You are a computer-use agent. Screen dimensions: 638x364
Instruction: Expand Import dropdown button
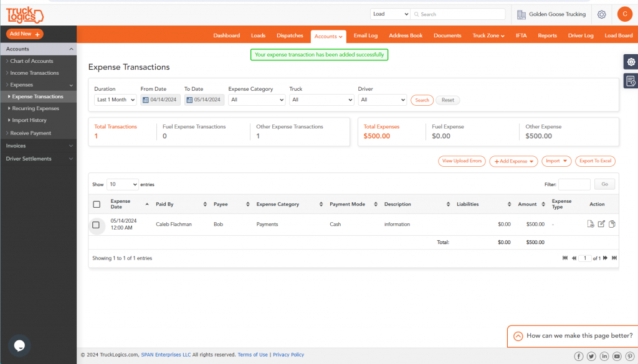point(556,161)
